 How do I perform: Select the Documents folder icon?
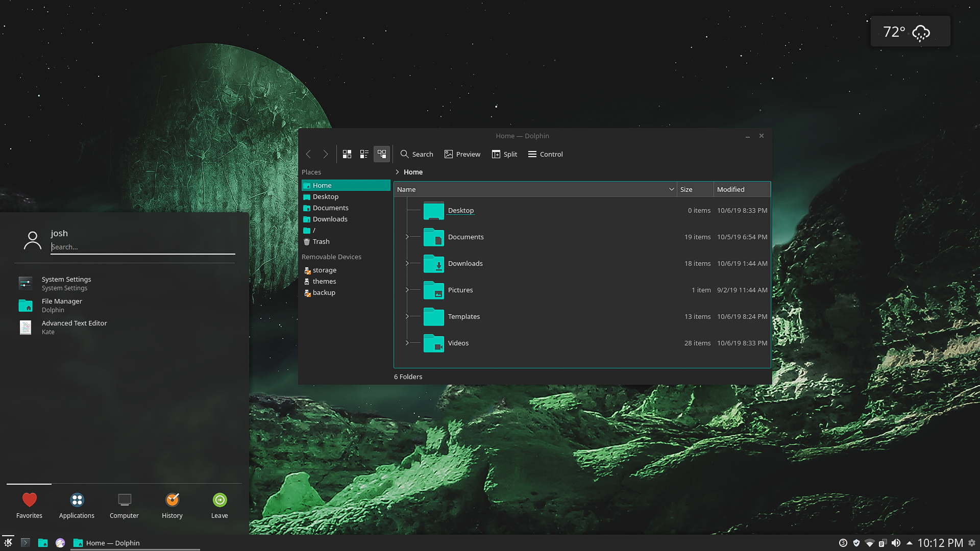pyautogui.click(x=434, y=237)
